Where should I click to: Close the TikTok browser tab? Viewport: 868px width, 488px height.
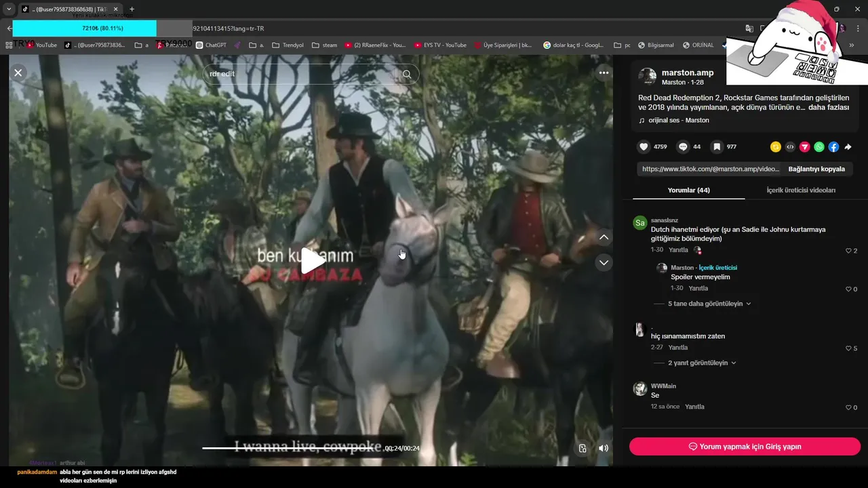click(115, 9)
